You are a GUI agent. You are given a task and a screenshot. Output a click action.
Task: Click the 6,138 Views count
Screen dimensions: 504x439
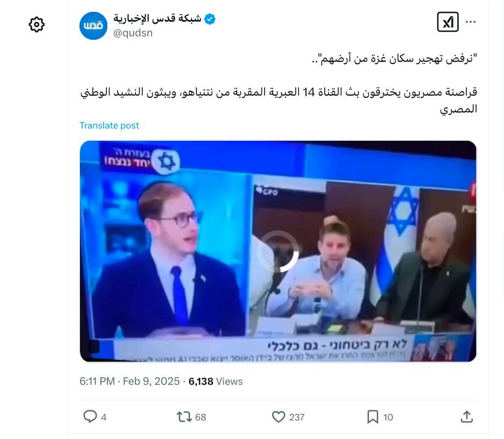215,381
